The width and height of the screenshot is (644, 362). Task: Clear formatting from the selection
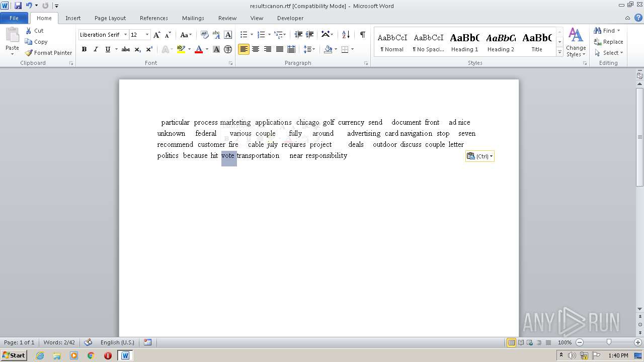pos(204,35)
